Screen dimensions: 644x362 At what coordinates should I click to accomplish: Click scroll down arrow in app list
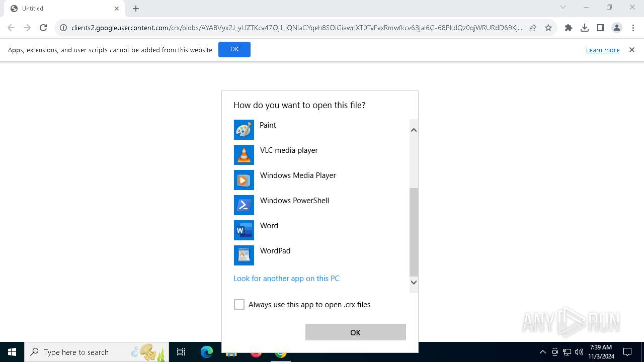(x=414, y=282)
